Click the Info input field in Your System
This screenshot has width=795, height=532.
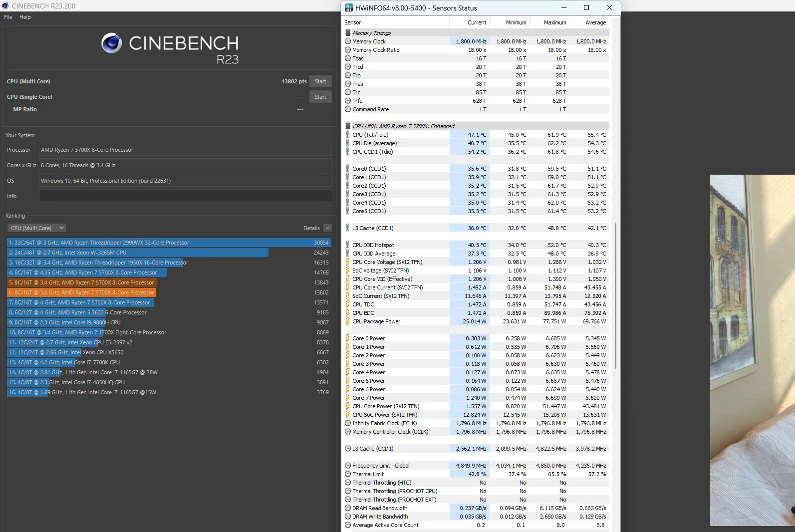tap(185, 196)
